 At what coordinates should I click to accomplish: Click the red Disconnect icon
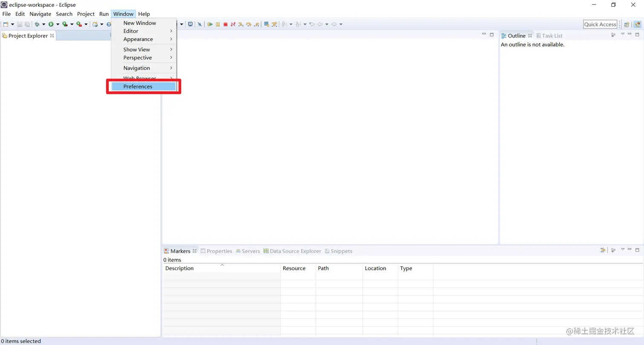coord(233,24)
